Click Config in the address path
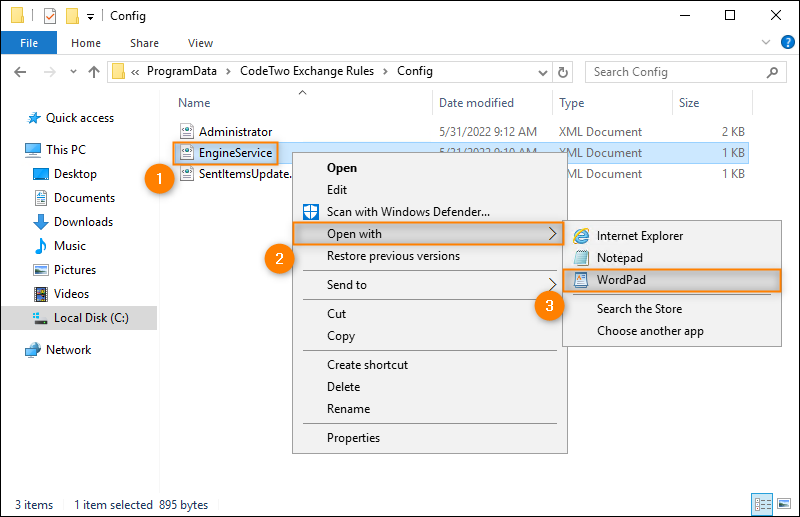Image resolution: width=800 pixels, height=517 pixels. (x=415, y=71)
